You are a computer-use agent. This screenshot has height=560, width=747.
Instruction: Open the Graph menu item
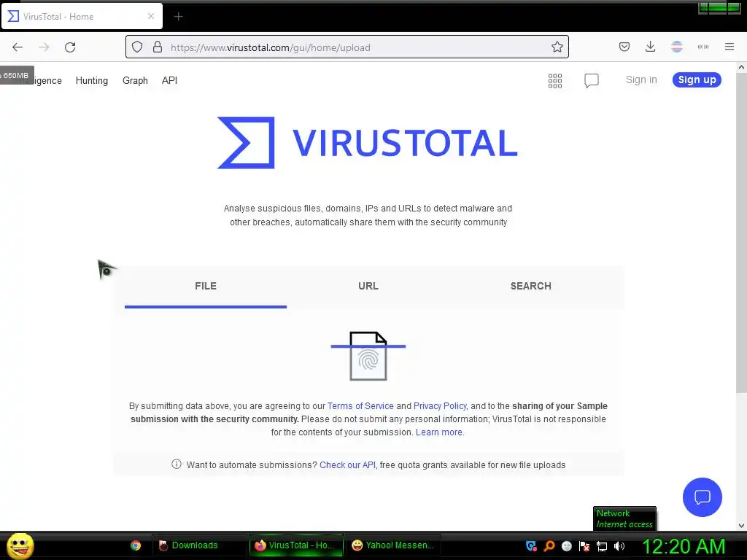pos(135,80)
